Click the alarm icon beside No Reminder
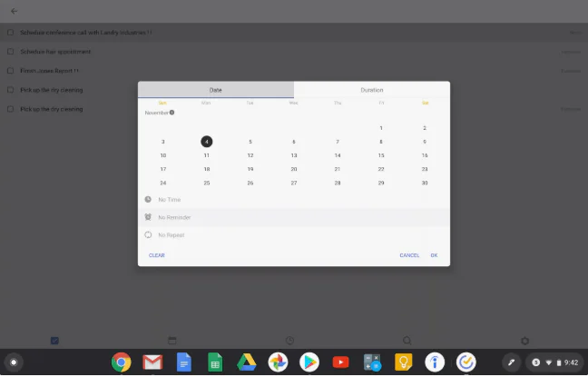Viewport: 588px width, 377px height. [148, 217]
